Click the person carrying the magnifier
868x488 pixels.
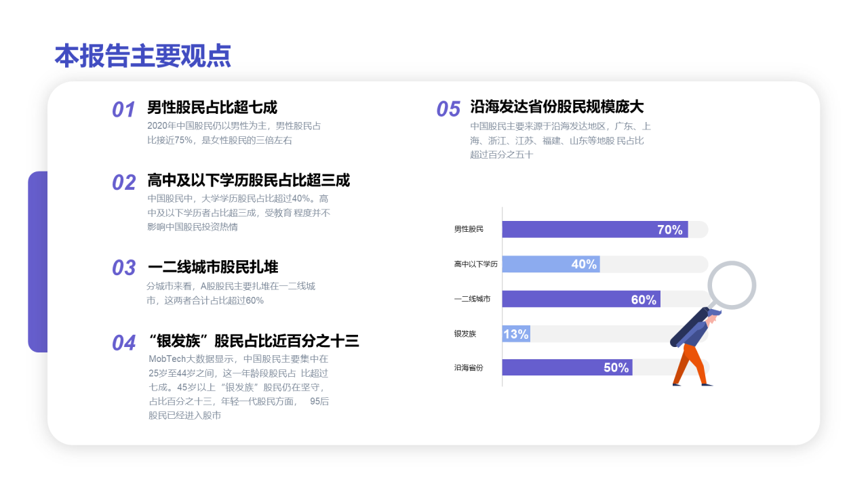click(x=695, y=349)
